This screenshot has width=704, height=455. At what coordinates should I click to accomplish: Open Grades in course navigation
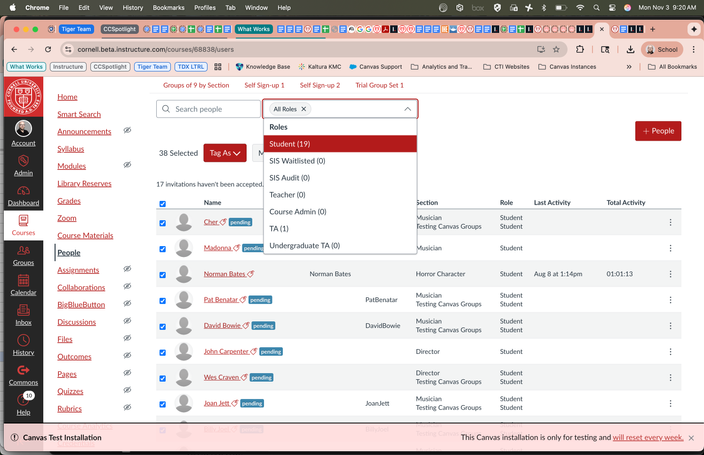click(69, 201)
